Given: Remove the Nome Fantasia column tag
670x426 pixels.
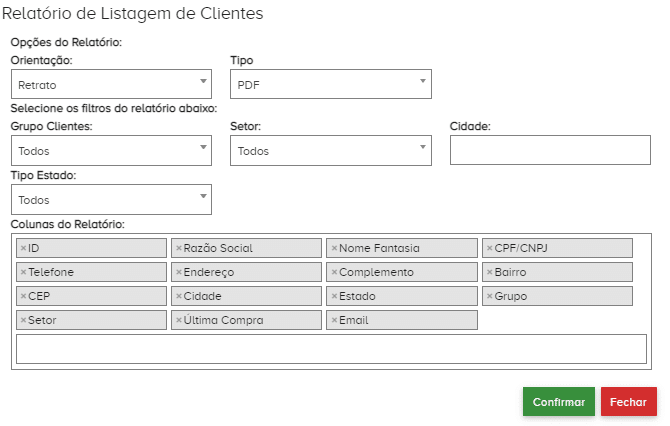Looking at the screenshot, I should [334, 248].
